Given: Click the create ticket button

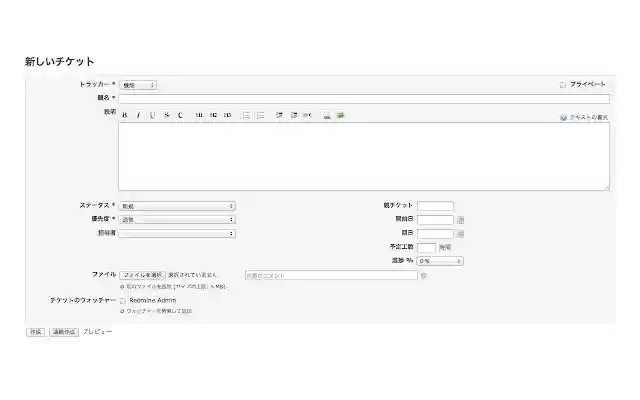Looking at the screenshot, I should pos(36,332).
